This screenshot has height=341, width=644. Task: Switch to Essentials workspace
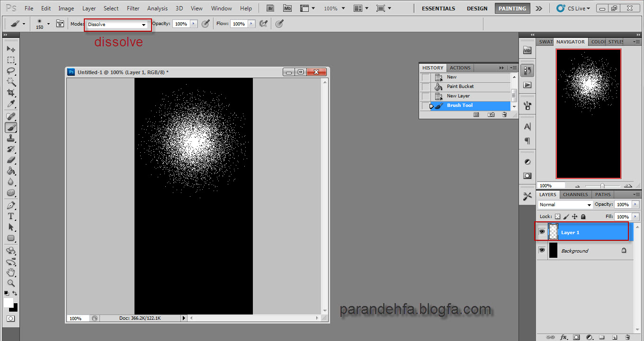pos(438,9)
